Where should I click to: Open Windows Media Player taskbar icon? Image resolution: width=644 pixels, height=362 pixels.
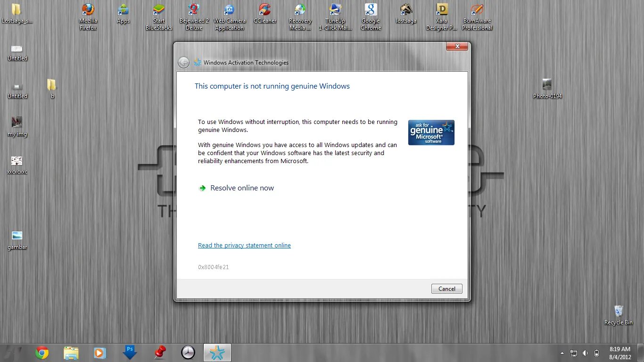[x=99, y=353]
